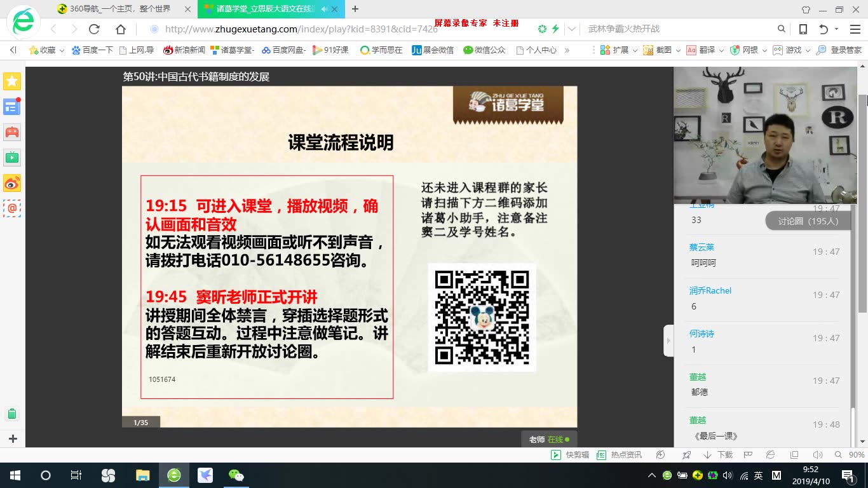Open the Weibo sidebar icon
This screenshot has width=868, height=488.
12,183
